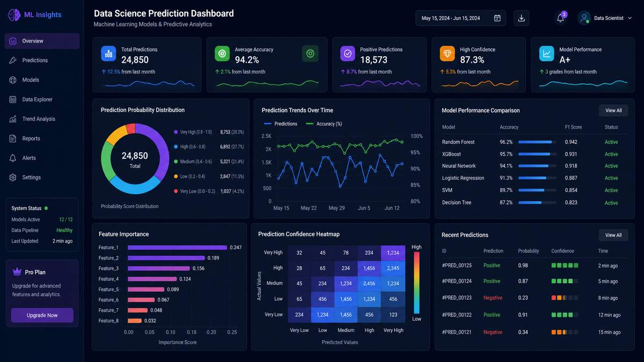Click the High Confidence diamond icon

coord(447,54)
